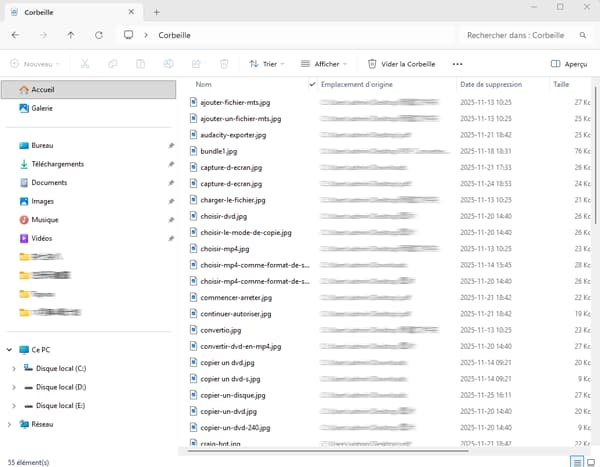Toggle the Aperçu preview pane

click(568, 64)
